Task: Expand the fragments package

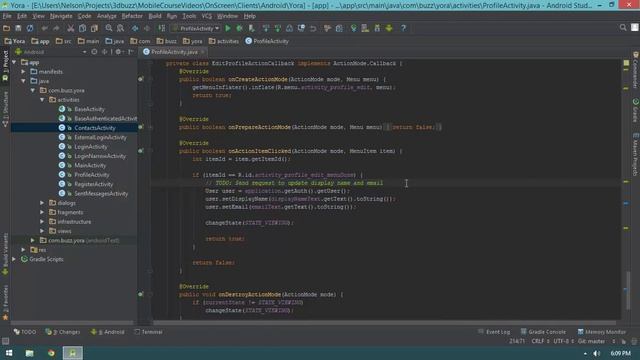Action: click(x=42, y=212)
